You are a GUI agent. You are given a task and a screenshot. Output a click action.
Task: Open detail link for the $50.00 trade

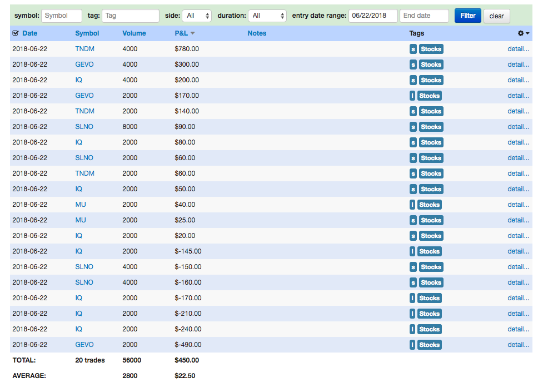click(519, 189)
